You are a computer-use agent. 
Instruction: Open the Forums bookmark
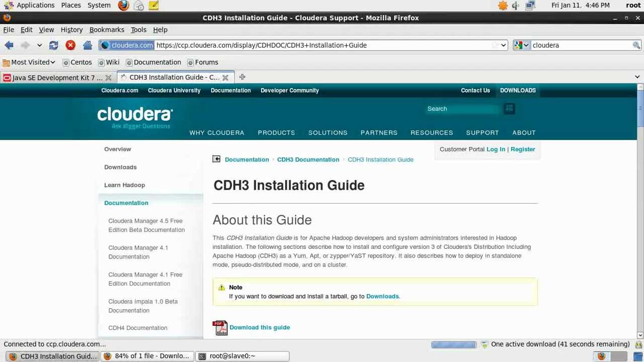click(203, 62)
